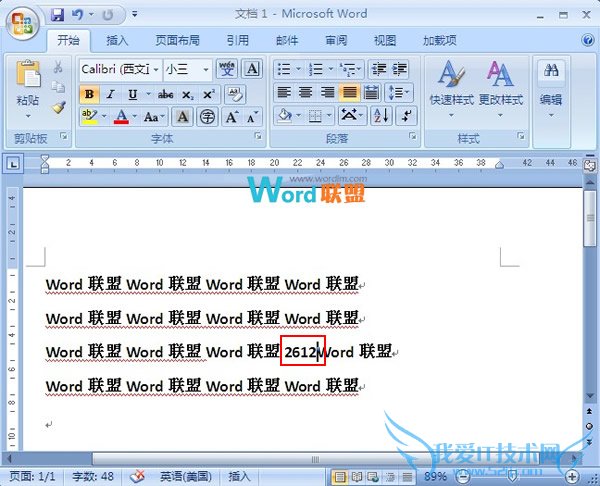
Task: Toggle justify alignment
Action: pos(349,92)
